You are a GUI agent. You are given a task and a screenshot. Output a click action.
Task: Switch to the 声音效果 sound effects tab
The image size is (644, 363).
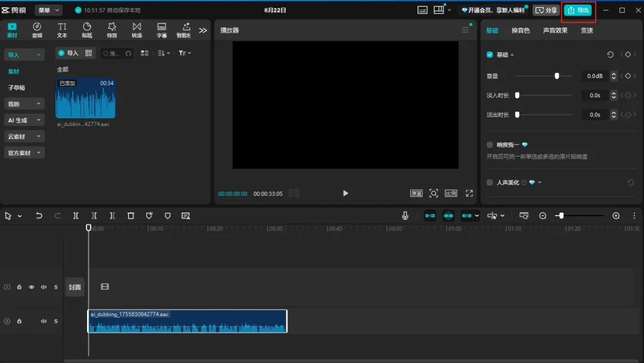click(555, 30)
